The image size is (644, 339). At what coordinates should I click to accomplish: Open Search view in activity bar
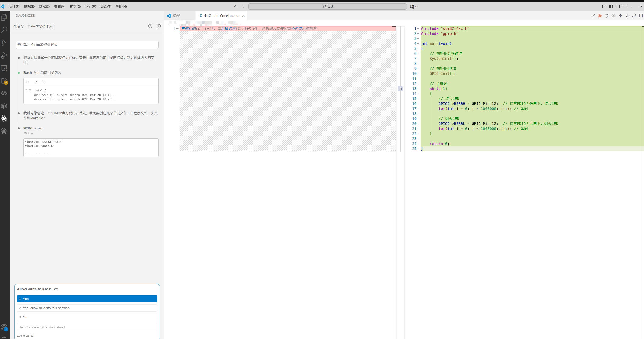click(x=4, y=30)
